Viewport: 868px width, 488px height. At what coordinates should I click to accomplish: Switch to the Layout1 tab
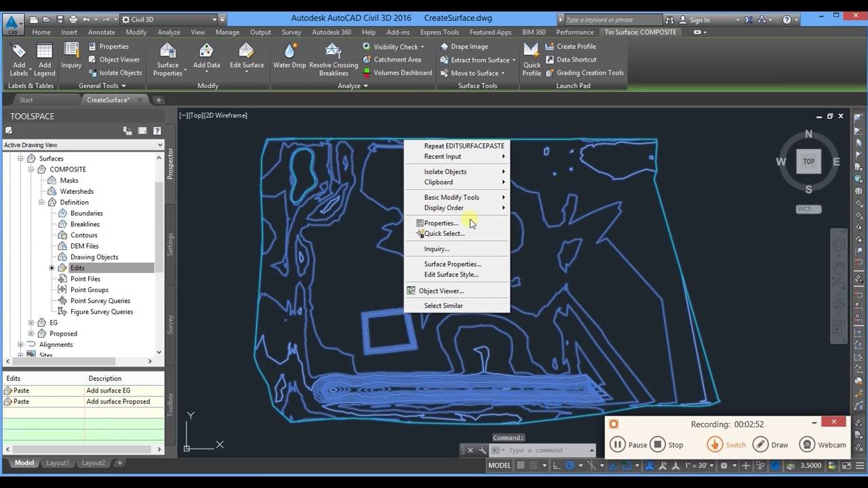[58, 463]
